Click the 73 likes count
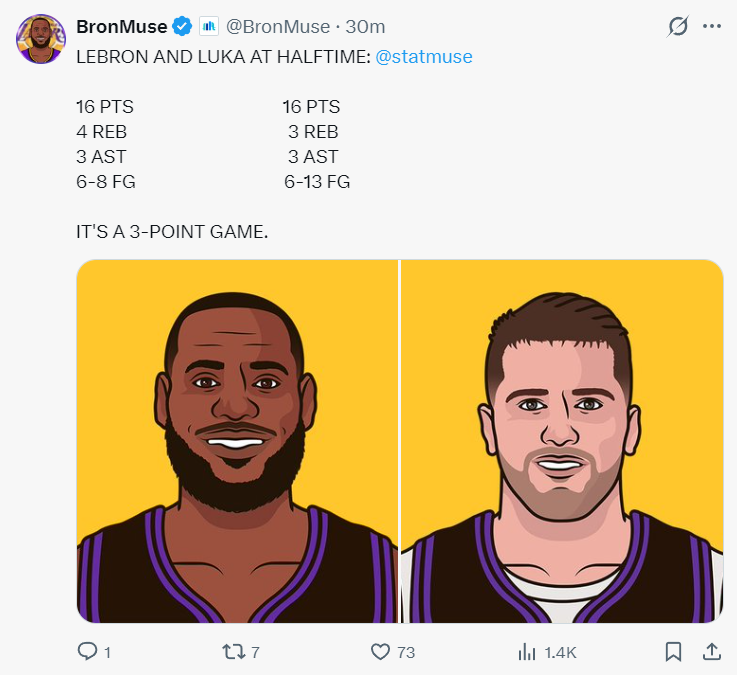The width and height of the screenshot is (737, 675). click(406, 653)
